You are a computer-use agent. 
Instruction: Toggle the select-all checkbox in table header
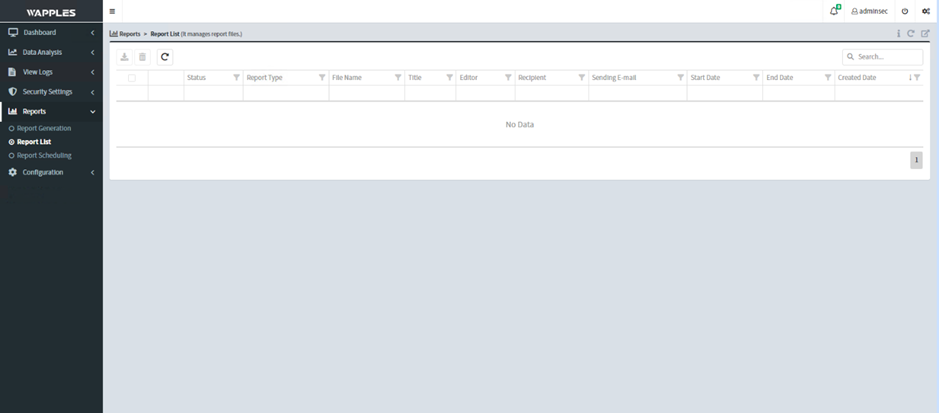pyautogui.click(x=131, y=78)
